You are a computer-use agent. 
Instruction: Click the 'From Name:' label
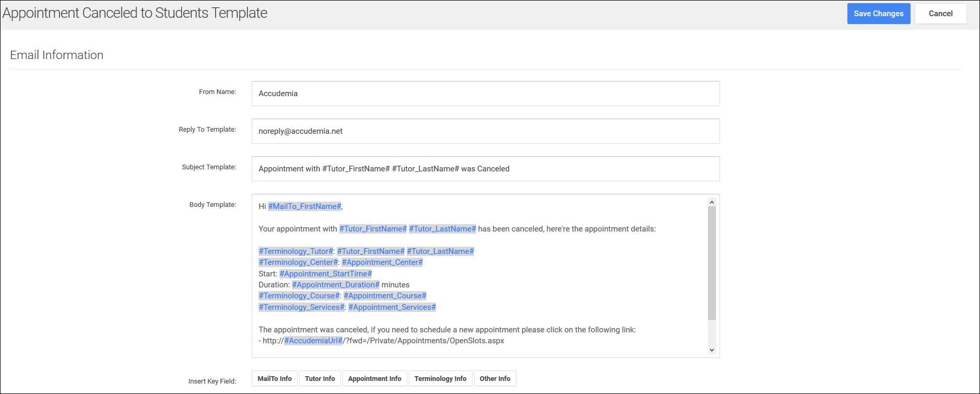click(x=218, y=92)
